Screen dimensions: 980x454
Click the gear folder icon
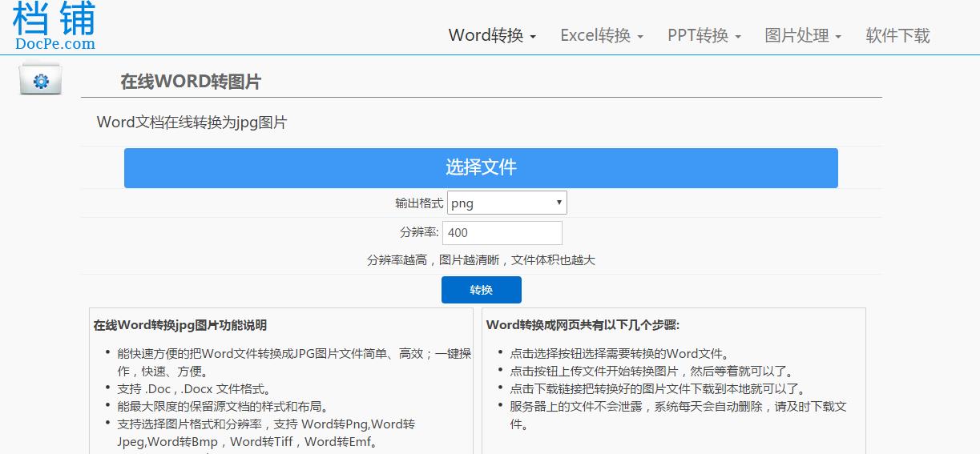click(41, 81)
